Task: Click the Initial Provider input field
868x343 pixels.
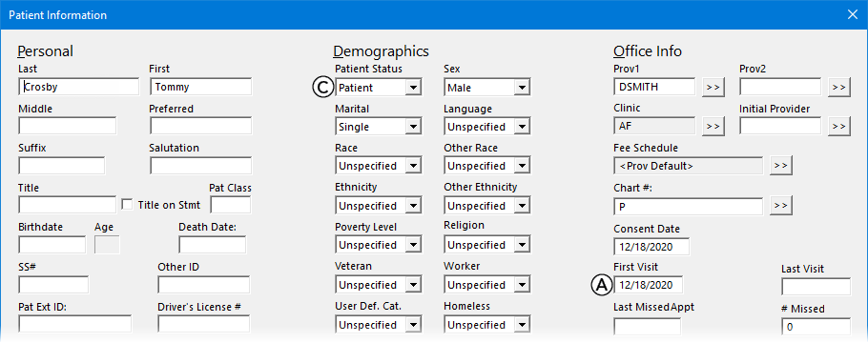Action: click(780, 126)
